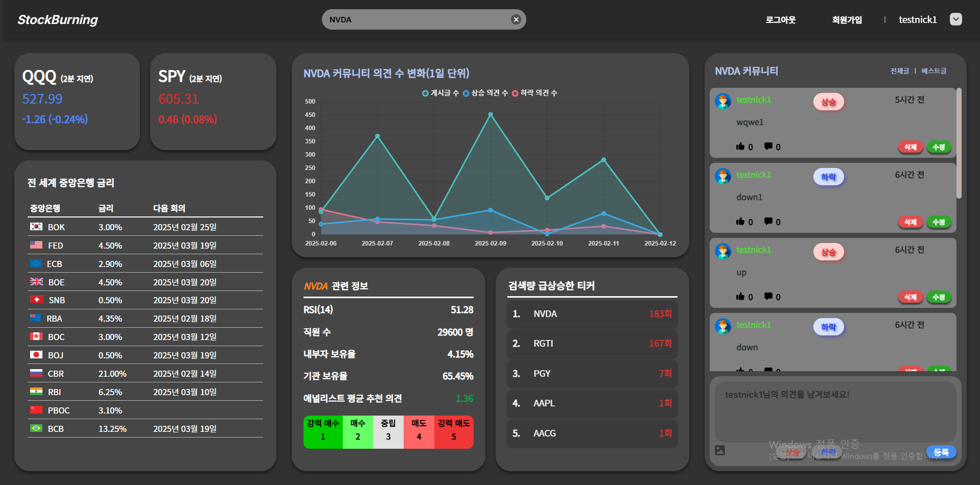This screenshot has height=485, width=980.
Task: Toggle 상승 의견 수 legend series
Action: point(485,93)
